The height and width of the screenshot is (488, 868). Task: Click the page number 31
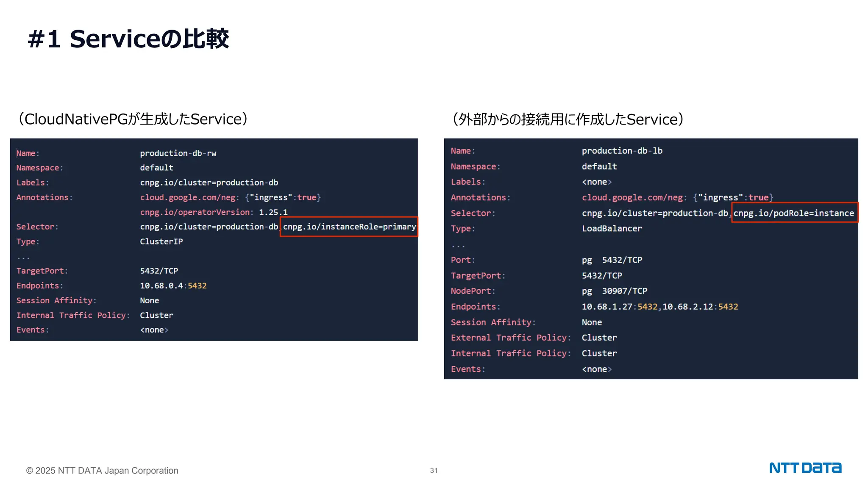pyautogui.click(x=434, y=471)
